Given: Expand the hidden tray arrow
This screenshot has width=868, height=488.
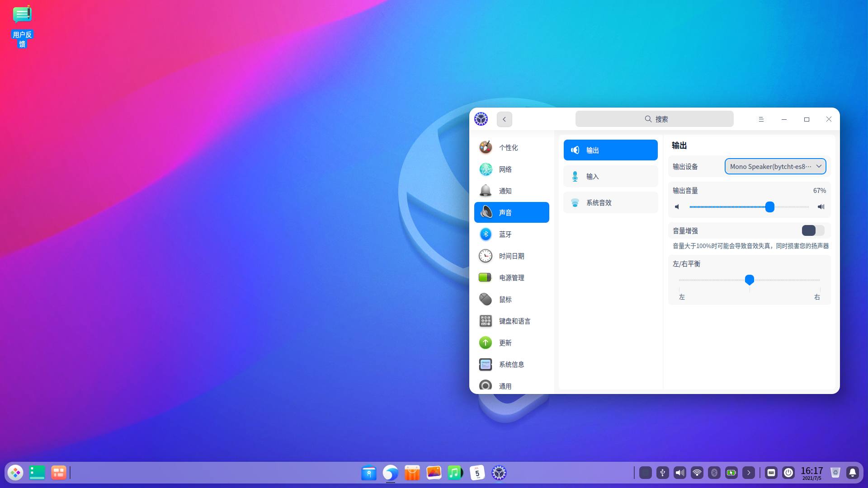Looking at the screenshot, I should pyautogui.click(x=749, y=473).
